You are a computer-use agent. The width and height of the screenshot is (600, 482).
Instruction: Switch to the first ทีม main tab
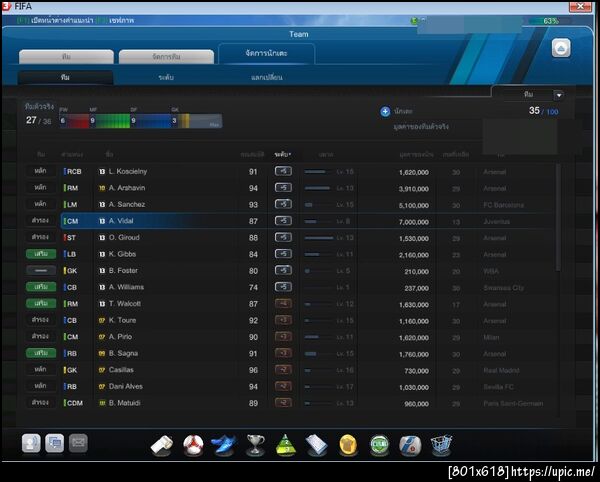(x=66, y=57)
